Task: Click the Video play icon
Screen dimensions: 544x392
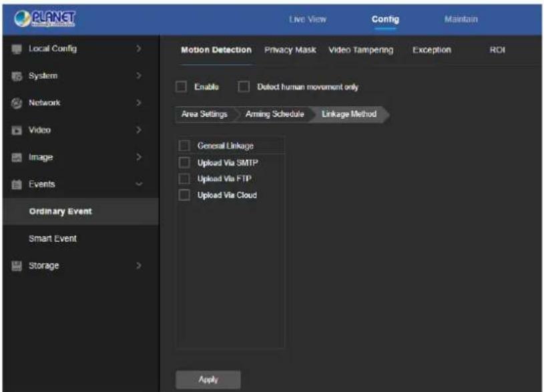Action: [16, 130]
